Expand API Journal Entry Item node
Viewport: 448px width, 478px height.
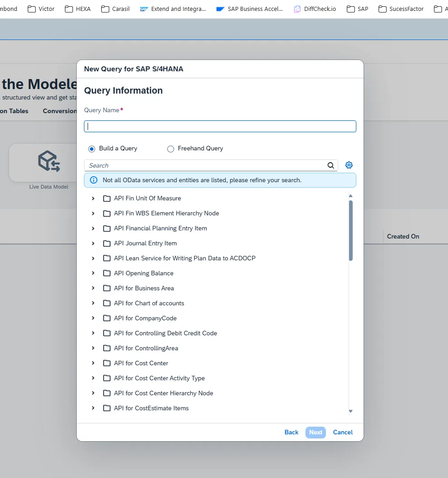tap(93, 243)
